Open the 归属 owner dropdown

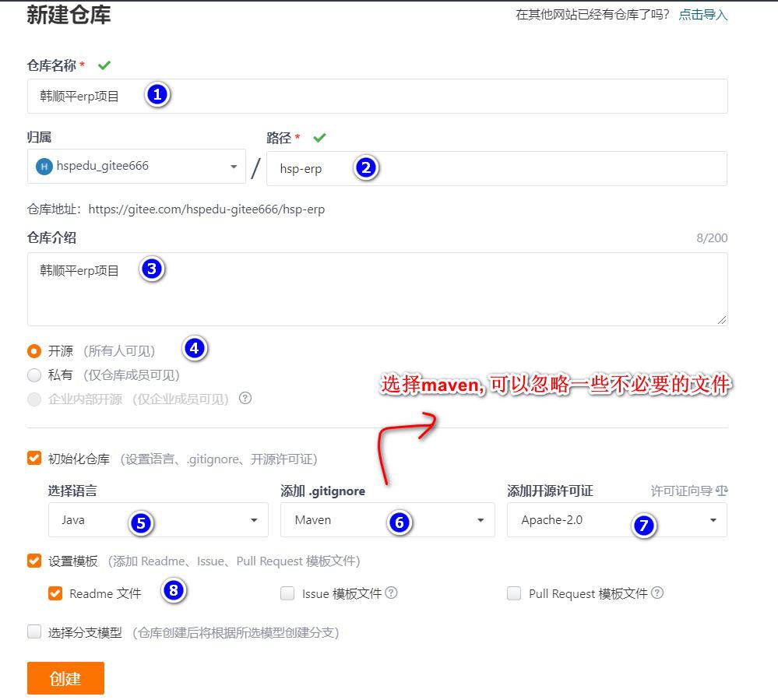pos(136,167)
